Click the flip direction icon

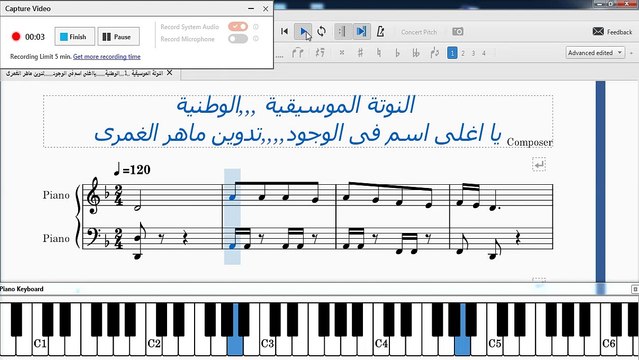click(x=434, y=53)
